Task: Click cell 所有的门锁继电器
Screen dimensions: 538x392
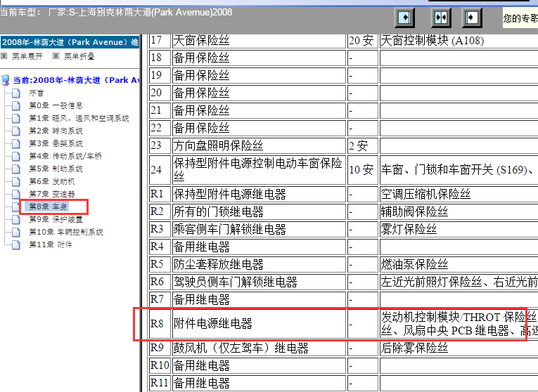Action: (x=259, y=211)
